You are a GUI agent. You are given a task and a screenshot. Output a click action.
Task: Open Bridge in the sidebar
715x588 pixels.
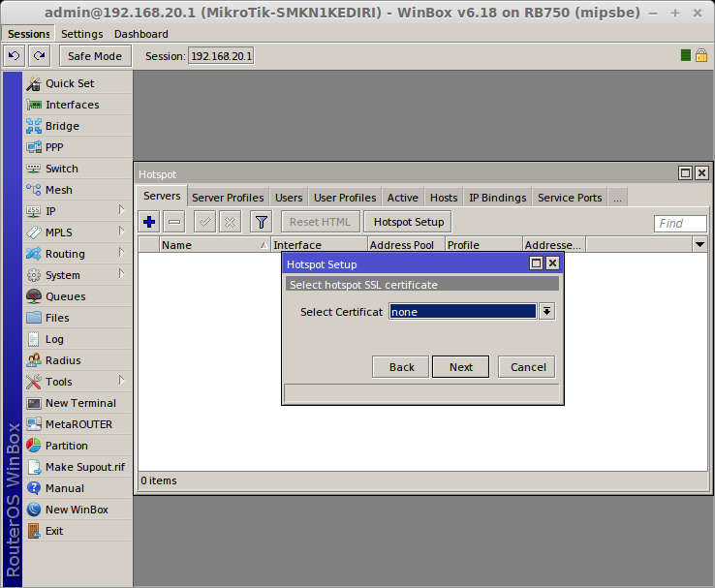[x=78, y=126]
